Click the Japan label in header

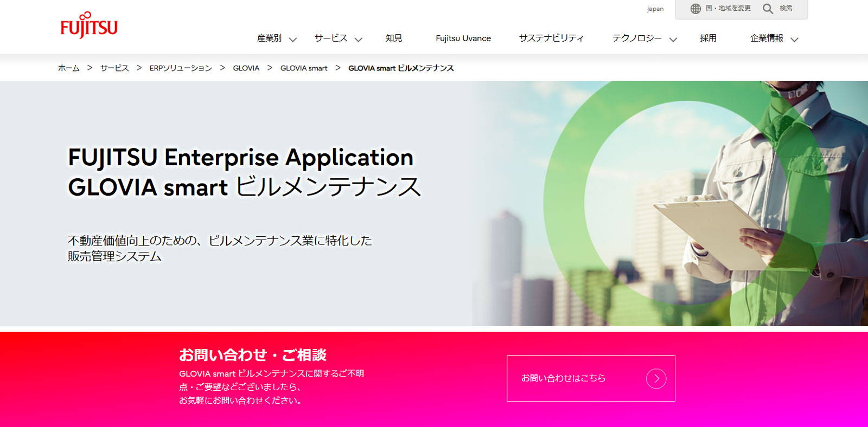(x=655, y=9)
